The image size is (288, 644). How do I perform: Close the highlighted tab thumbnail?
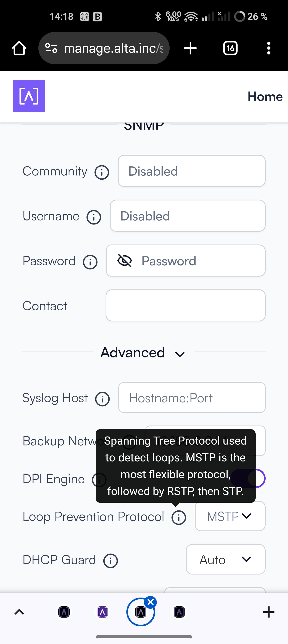pos(151,602)
